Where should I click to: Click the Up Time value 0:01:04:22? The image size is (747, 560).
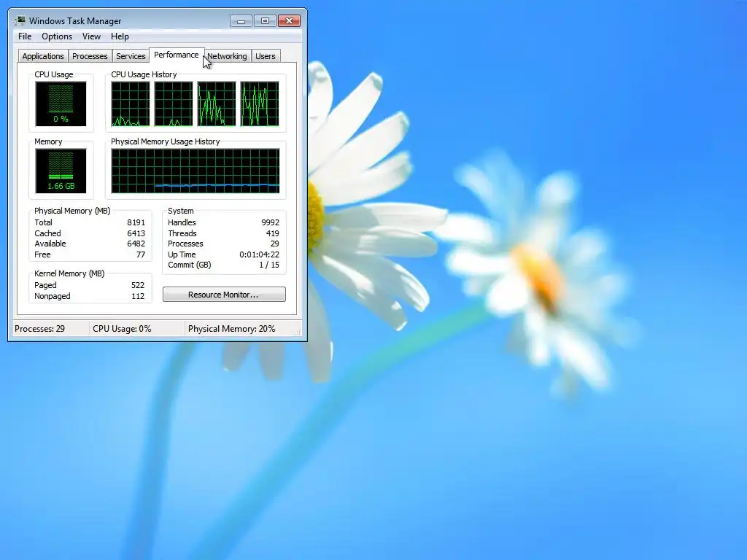[x=259, y=254]
